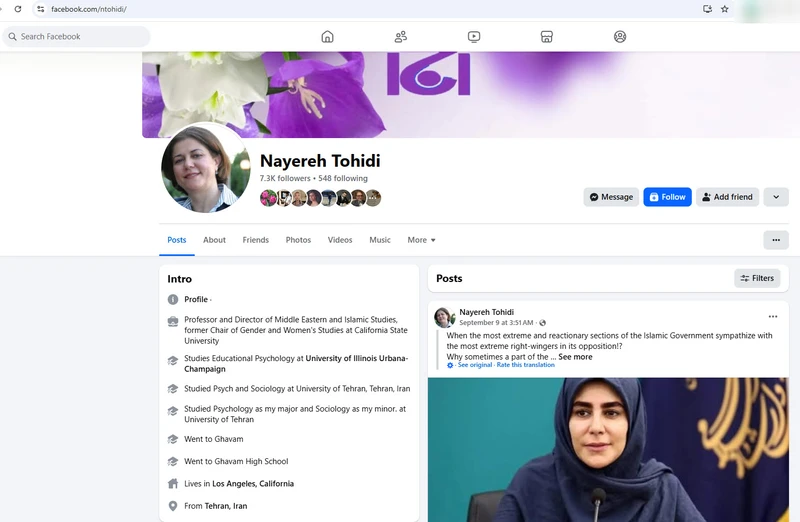Send a message via Message button
Screen dimensions: 800x522
pos(611,197)
